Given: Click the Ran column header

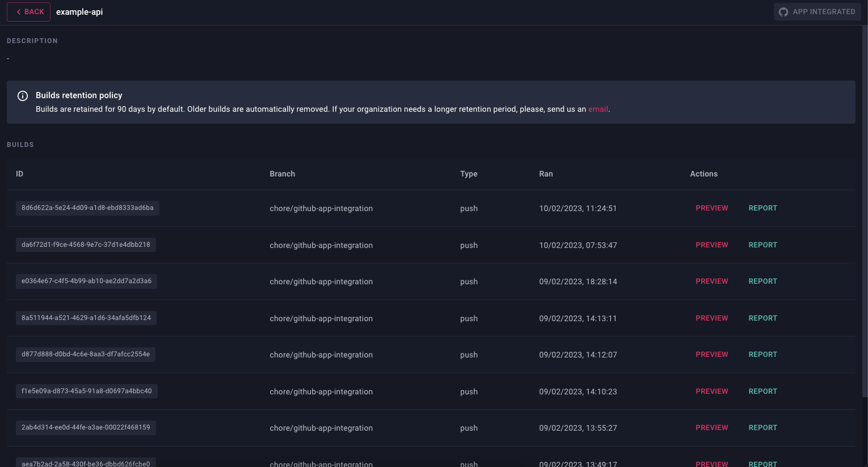Looking at the screenshot, I should pos(546,174).
